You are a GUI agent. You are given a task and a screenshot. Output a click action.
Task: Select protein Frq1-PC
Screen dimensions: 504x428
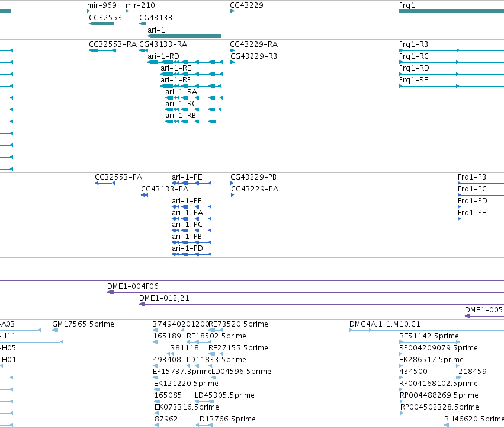click(x=481, y=195)
